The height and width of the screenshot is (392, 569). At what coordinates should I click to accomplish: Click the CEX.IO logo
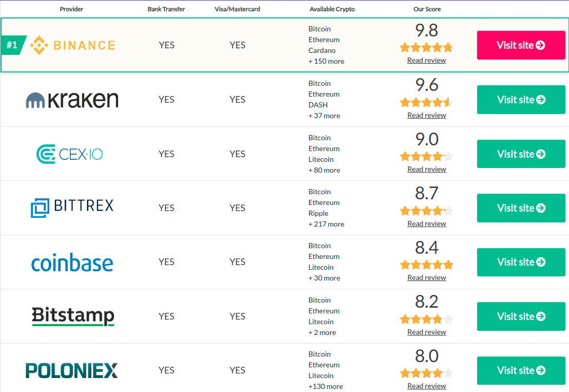[x=70, y=154]
